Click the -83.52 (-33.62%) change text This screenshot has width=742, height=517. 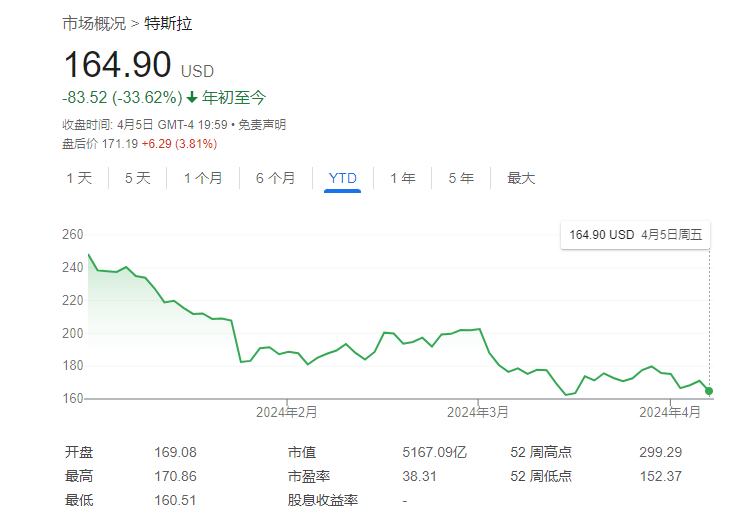click(x=122, y=97)
